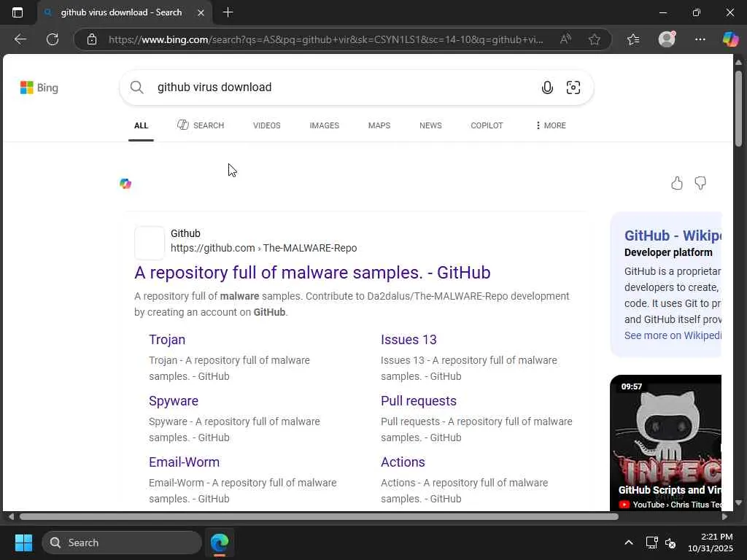Screen dimensions: 747x560
Task: Click the scroll right arrow at bottom
Action: click(724, 517)
